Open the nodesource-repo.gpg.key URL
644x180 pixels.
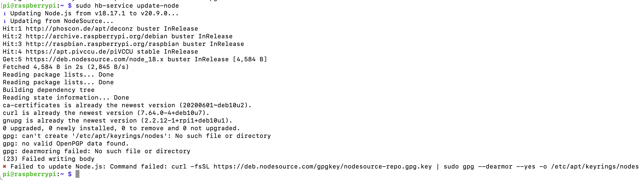pyautogui.click(x=323, y=167)
